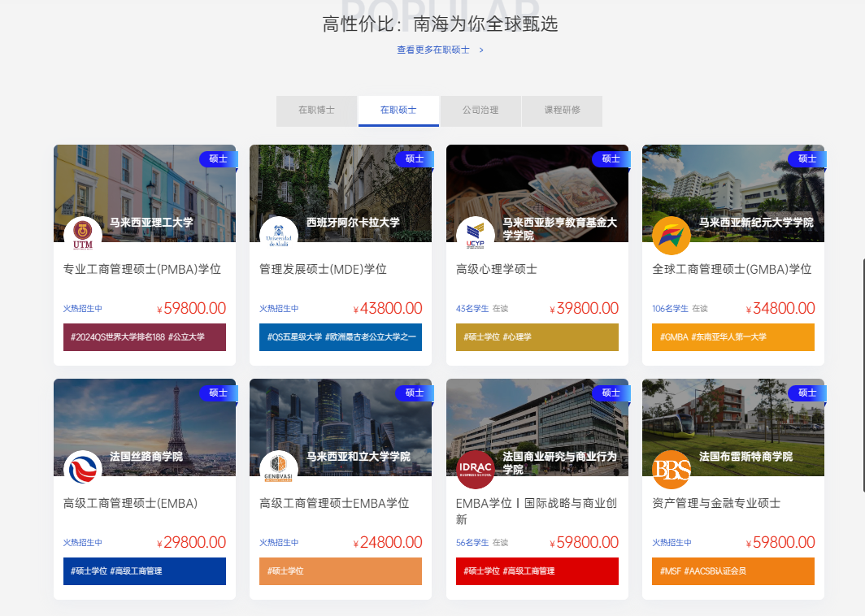Switch to the 课程研修 tab

[562, 111]
